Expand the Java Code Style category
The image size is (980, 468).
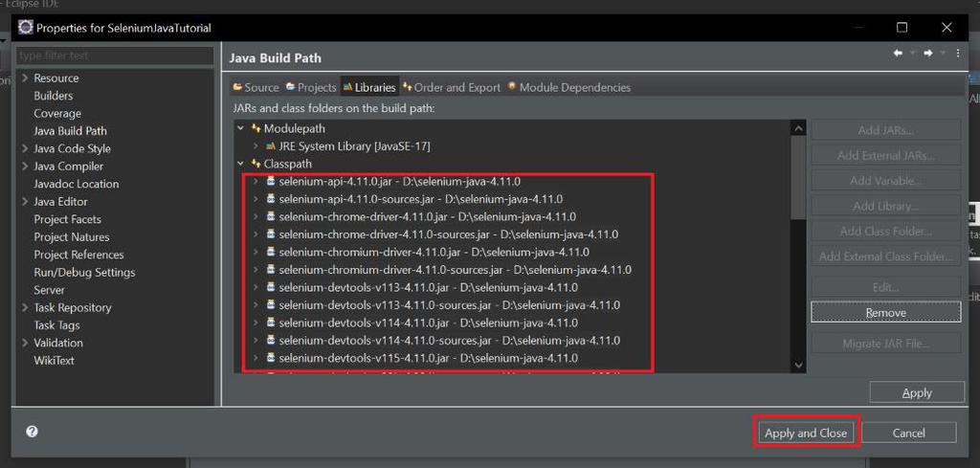click(x=24, y=148)
